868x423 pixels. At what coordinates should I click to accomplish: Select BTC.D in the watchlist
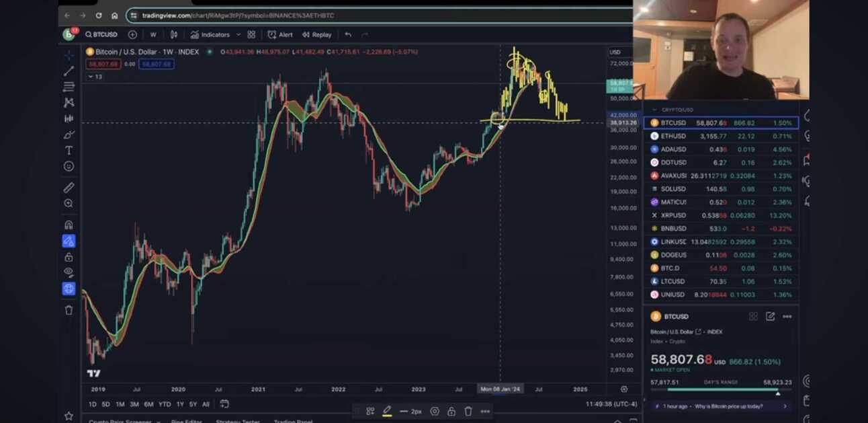721,268
